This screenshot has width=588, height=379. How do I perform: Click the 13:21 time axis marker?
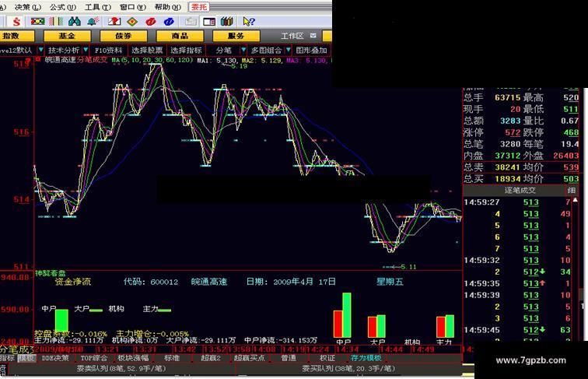107,349
